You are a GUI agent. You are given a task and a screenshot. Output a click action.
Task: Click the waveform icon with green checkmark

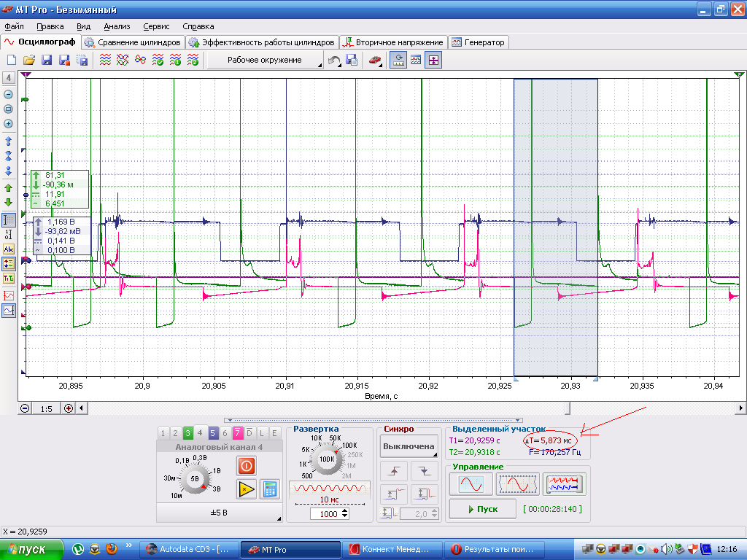coord(158,60)
